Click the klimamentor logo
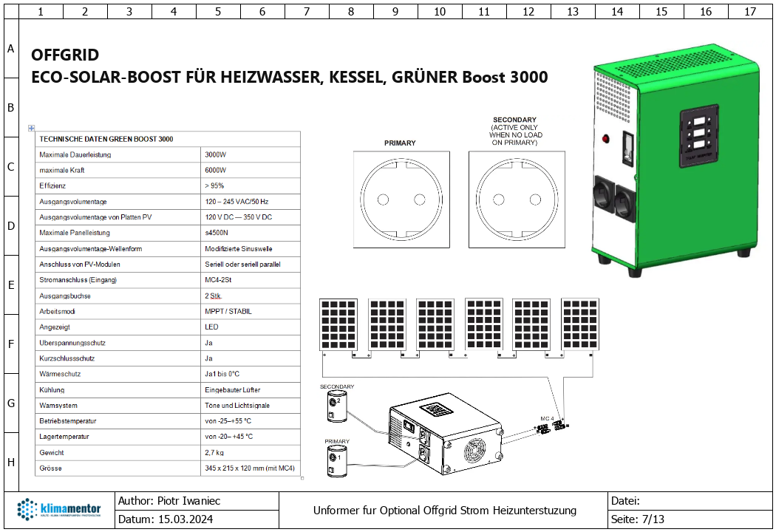The width and height of the screenshot is (776, 532). [65, 510]
